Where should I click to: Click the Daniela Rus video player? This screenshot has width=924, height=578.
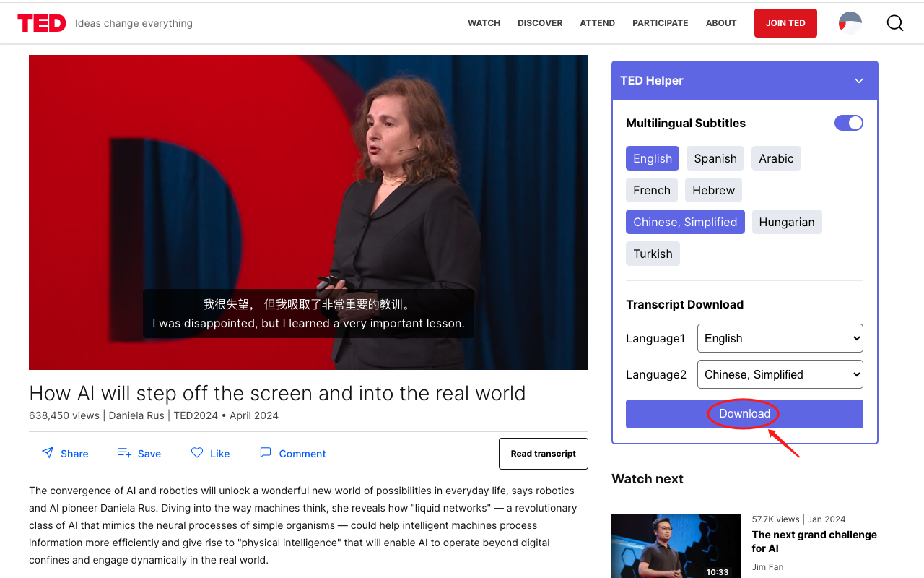point(308,212)
